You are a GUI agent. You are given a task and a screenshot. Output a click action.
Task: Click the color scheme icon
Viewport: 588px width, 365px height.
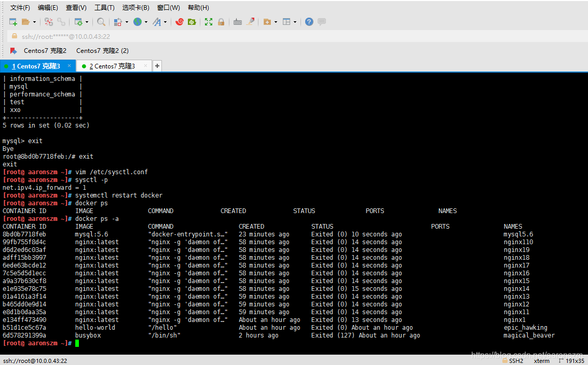tap(118, 22)
